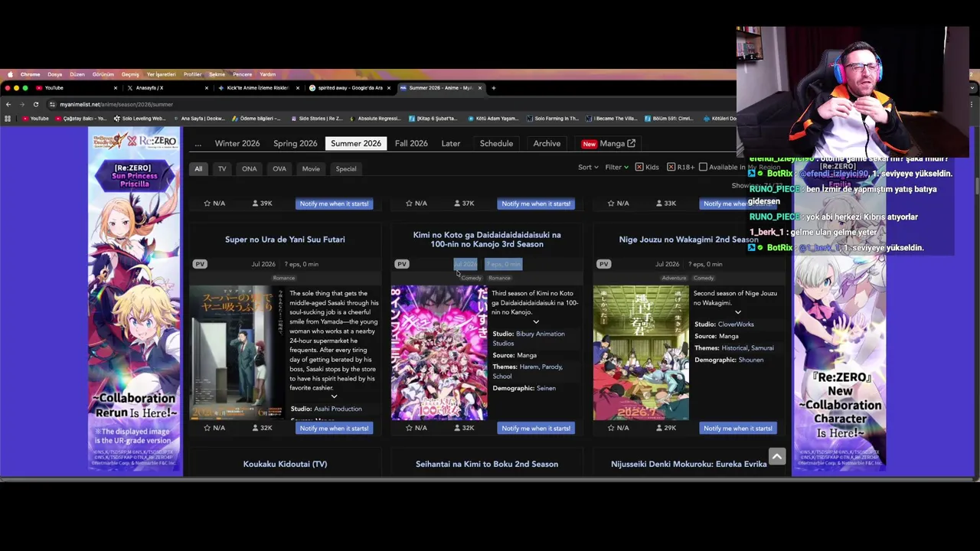Viewport: 980px width, 551px height.
Task: Close the YouTube browser tab
Action: [116, 88]
